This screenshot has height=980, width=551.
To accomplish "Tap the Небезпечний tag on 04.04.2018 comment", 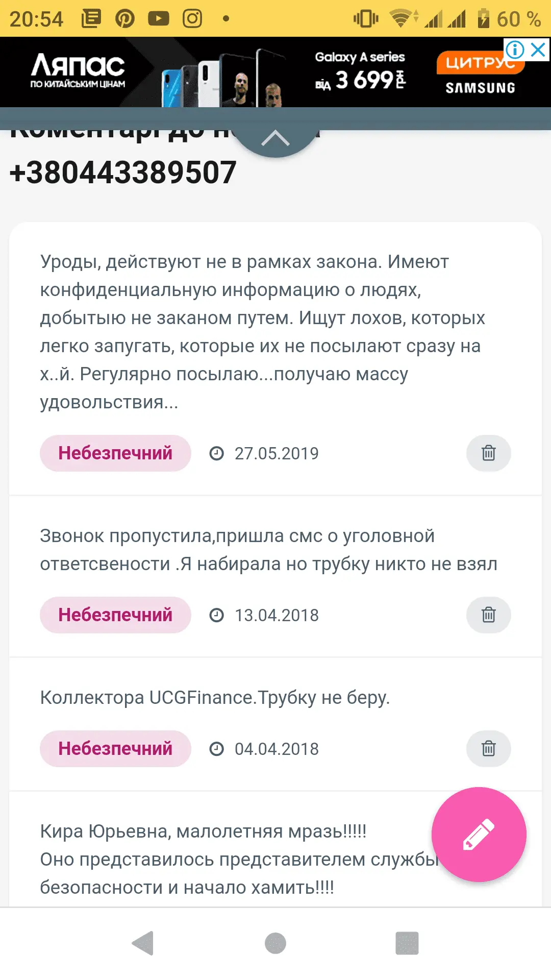I will [115, 749].
